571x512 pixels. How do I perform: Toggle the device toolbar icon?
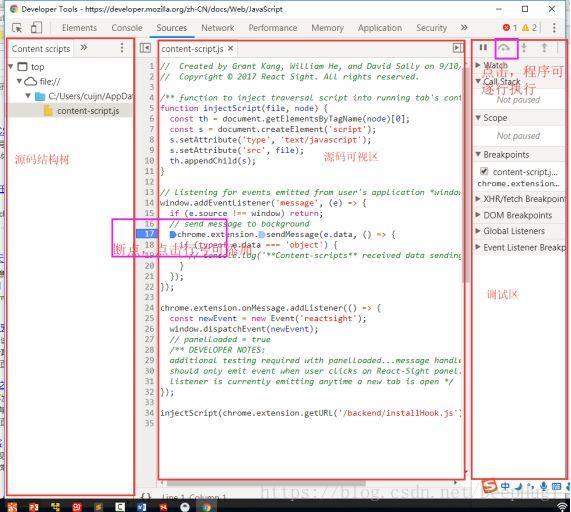click(x=36, y=28)
